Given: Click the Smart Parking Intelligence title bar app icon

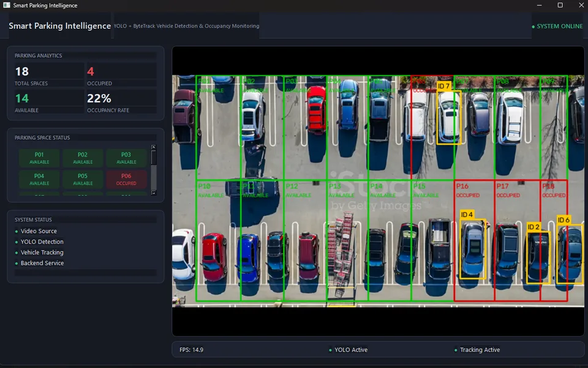Looking at the screenshot, I should (x=6, y=6).
